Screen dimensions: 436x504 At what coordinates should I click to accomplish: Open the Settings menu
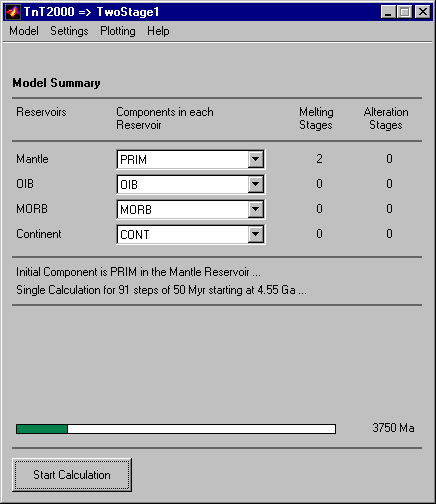point(69,31)
